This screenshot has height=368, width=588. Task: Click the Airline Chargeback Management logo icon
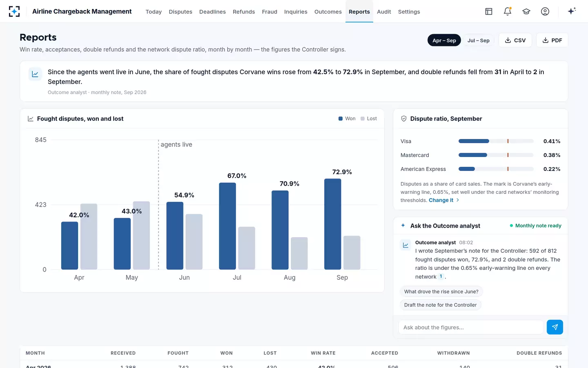14,11
